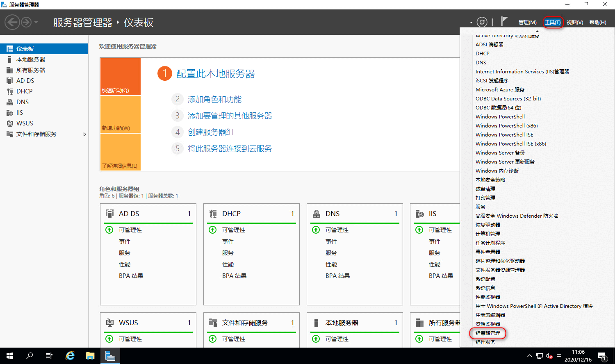Image resolution: width=615 pixels, height=364 pixels.
Task: Click scroll-up arrow atop tools menu
Action: [x=537, y=31]
